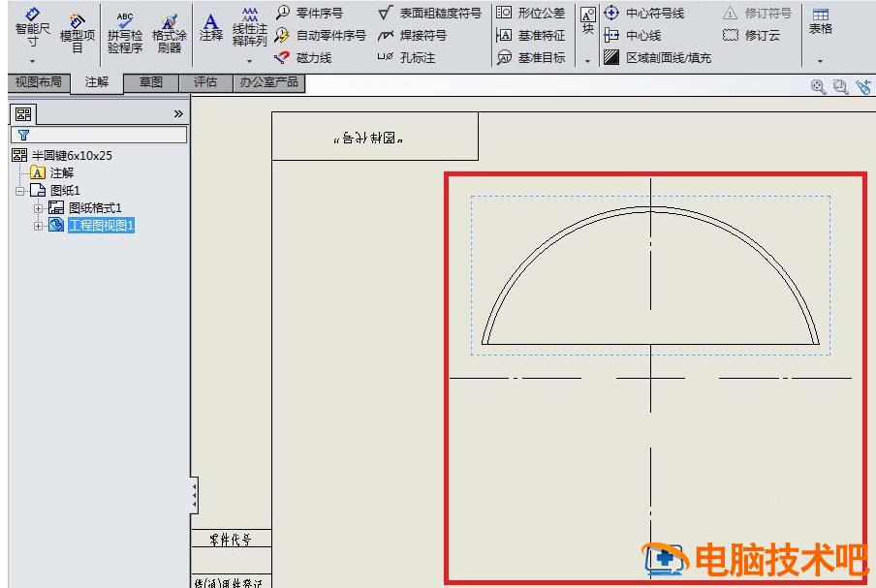Click the rotated 图样代号 title block text
Viewport: 876px width, 588px height.
click(x=369, y=138)
